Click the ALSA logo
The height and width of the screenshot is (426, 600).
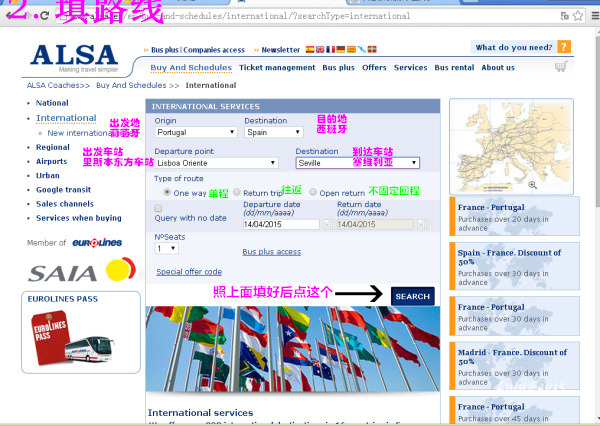pos(73,58)
